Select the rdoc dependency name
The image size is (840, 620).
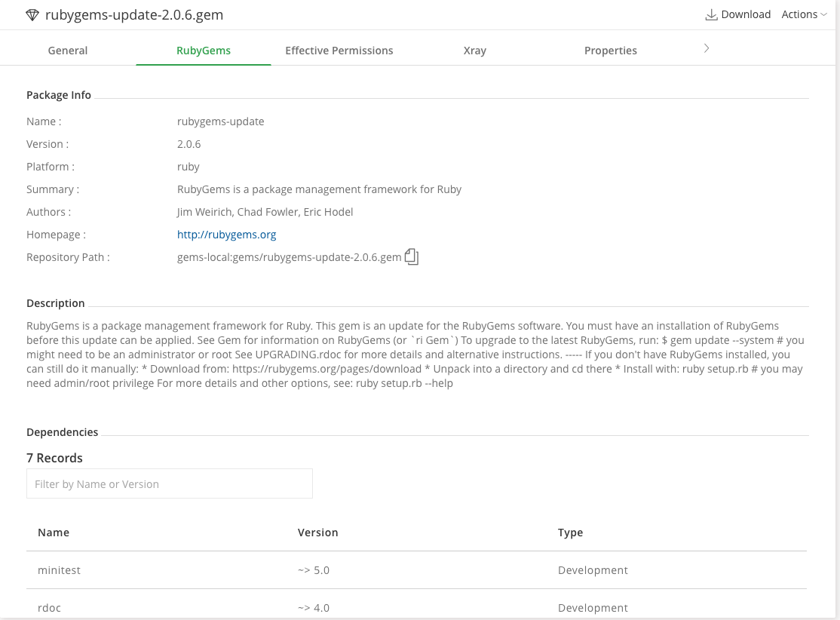click(49, 608)
